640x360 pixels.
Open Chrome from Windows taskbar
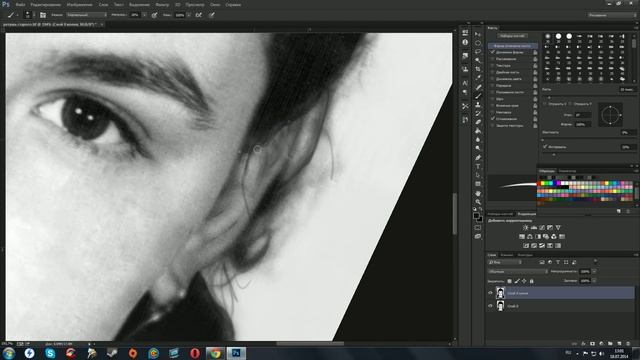pyautogui.click(x=215, y=353)
